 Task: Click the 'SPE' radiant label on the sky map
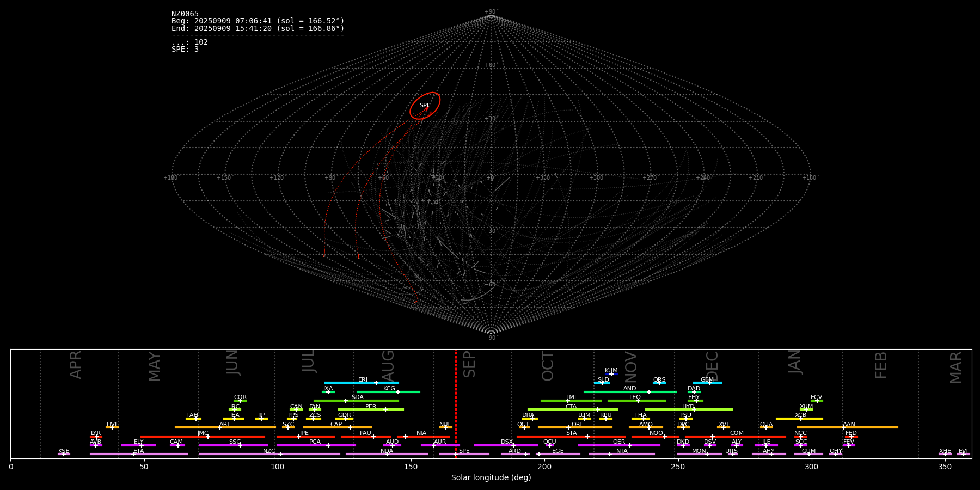(425, 106)
